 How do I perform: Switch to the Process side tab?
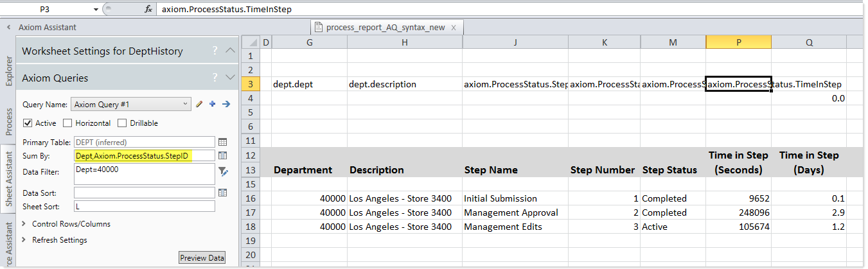pyautogui.click(x=8, y=122)
